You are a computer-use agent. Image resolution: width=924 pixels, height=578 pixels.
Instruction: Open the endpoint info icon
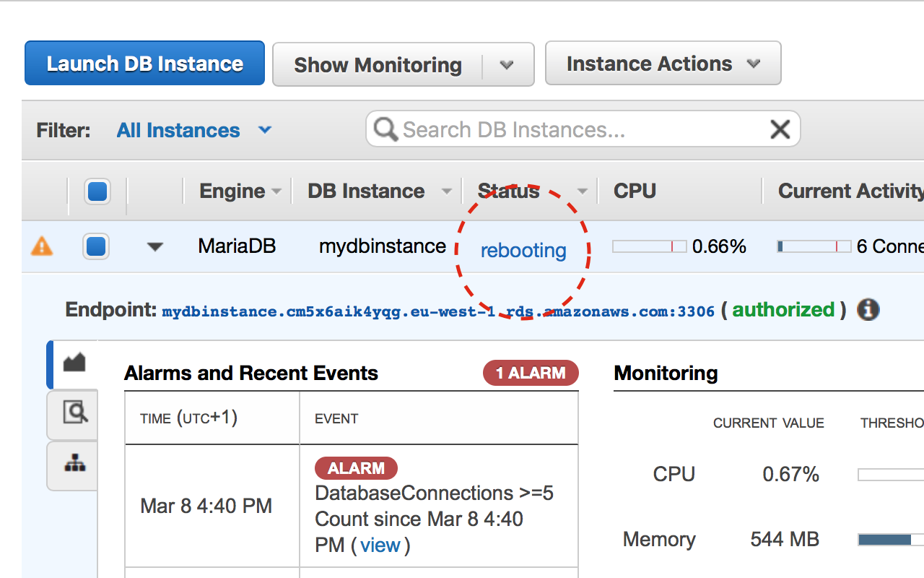point(868,310)
